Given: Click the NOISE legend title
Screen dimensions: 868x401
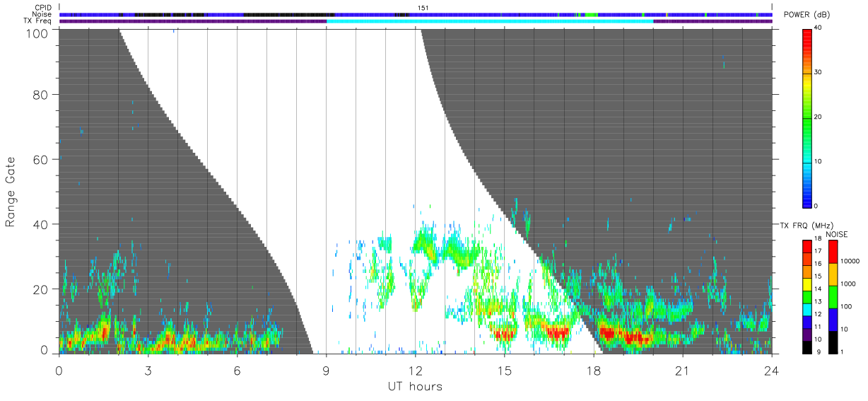Looking at the screenshot, I should point(836,234).
